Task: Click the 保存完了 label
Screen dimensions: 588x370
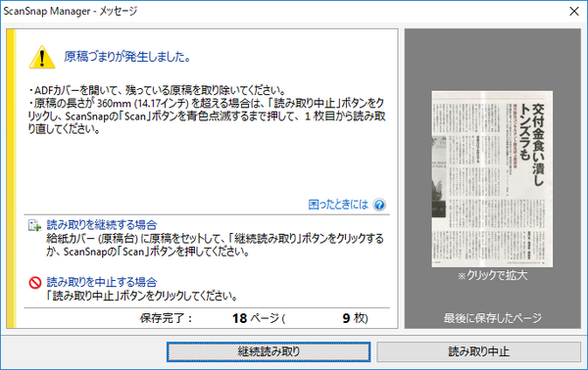Action: coord(167,318)
